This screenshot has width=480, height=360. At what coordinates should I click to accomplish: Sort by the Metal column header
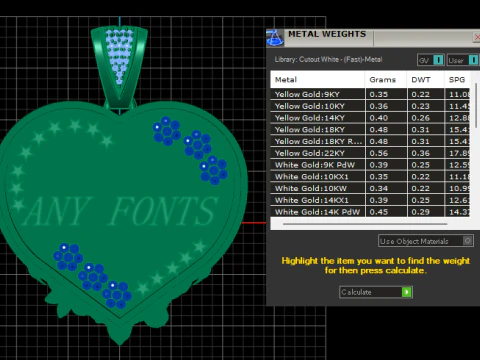click(317, 80)
